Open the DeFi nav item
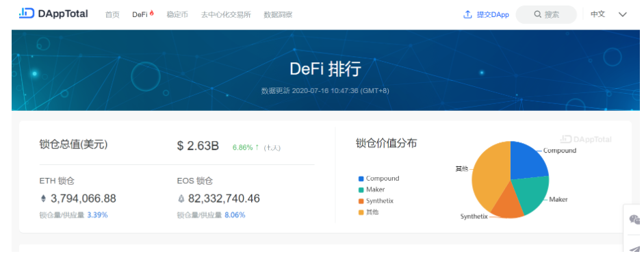The height and width of the screenshot is (256, 644). pyautogui.click(x=140, y=14)
